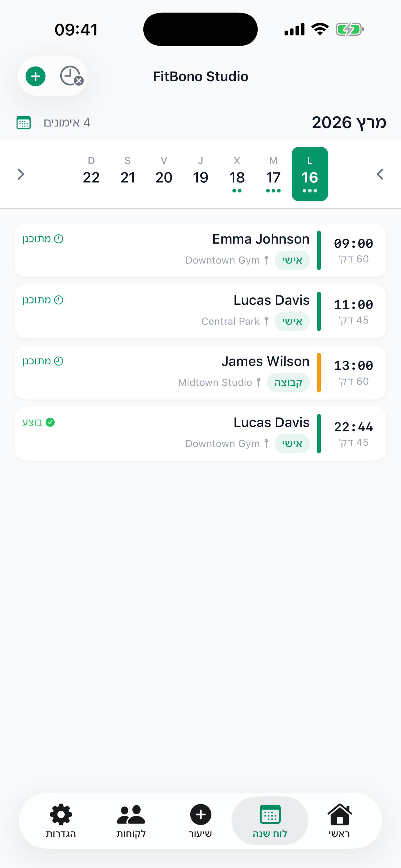This screenshot has width=401, height=868.
Task: Tap the שיעור plus icon in tab bar
Action: pyautogui.click(x=201, y=815)
